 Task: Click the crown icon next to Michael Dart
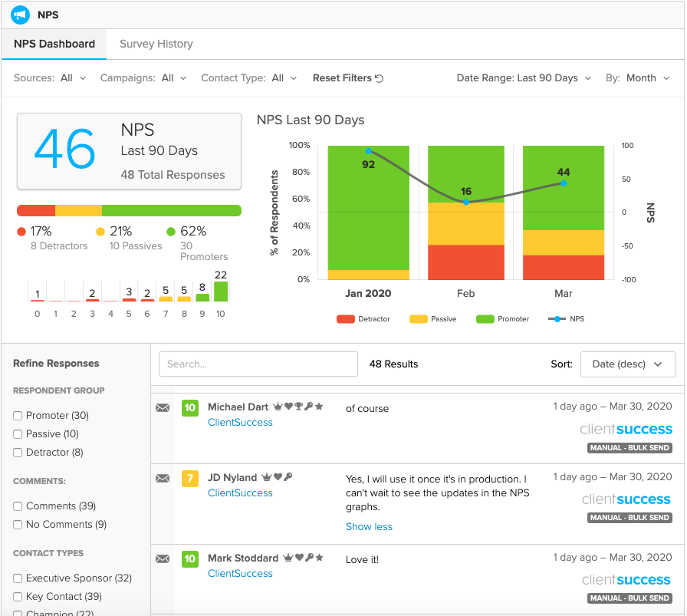278,407
